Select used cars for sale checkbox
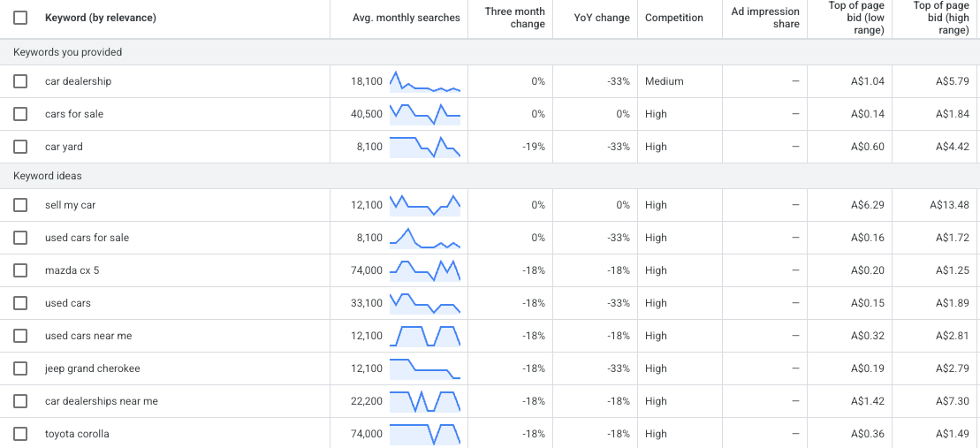 click(20, 238)
